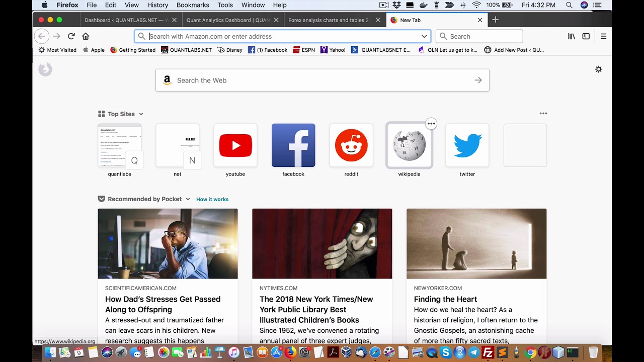Switch to Quant Analytics Dashboard tab
The image size is (644, 362).
click(232, 20)
